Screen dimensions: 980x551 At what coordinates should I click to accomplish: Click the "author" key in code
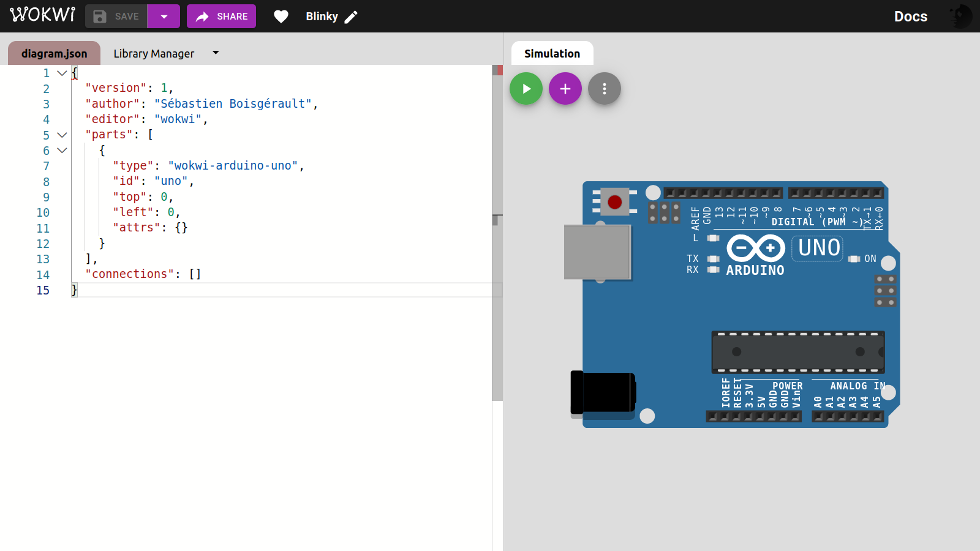click(x=113, y=103)
